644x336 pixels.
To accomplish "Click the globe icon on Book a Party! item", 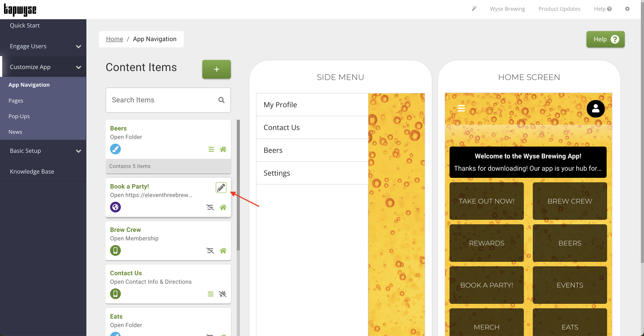I will click(115, 207).
